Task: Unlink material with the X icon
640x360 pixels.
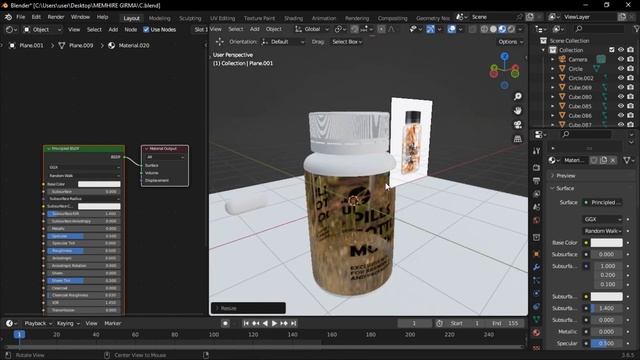Action: 613,160
